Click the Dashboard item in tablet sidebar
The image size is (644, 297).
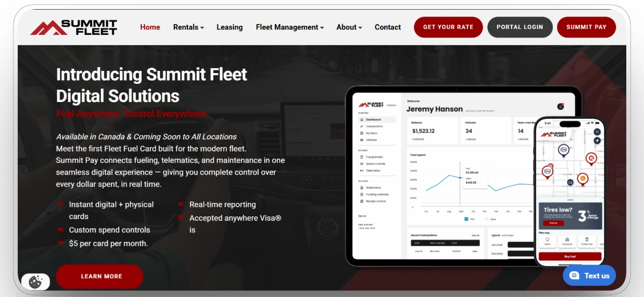(x=377, y=120)
